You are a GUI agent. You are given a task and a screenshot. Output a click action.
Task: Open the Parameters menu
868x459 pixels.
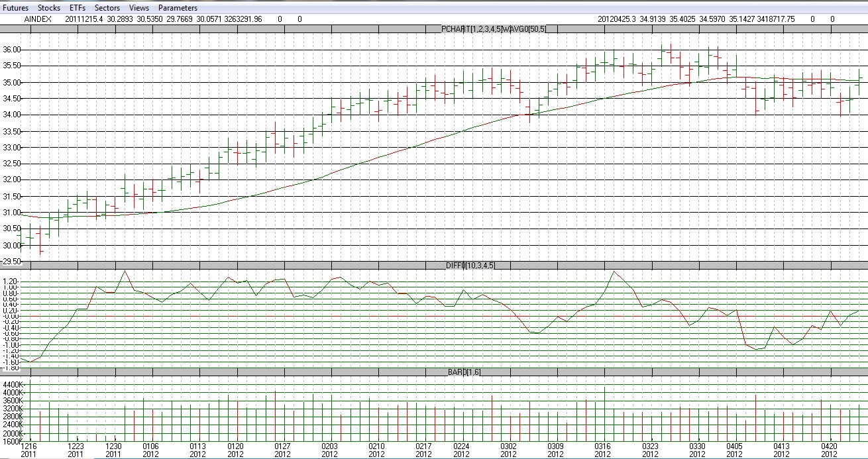point(178,8)
